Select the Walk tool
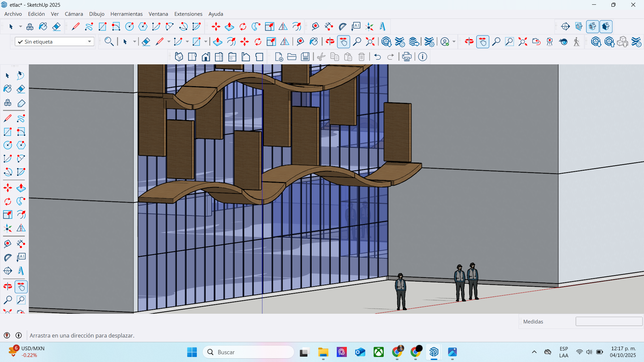Screen dimensions: 644x362 (x=576, y=42)
